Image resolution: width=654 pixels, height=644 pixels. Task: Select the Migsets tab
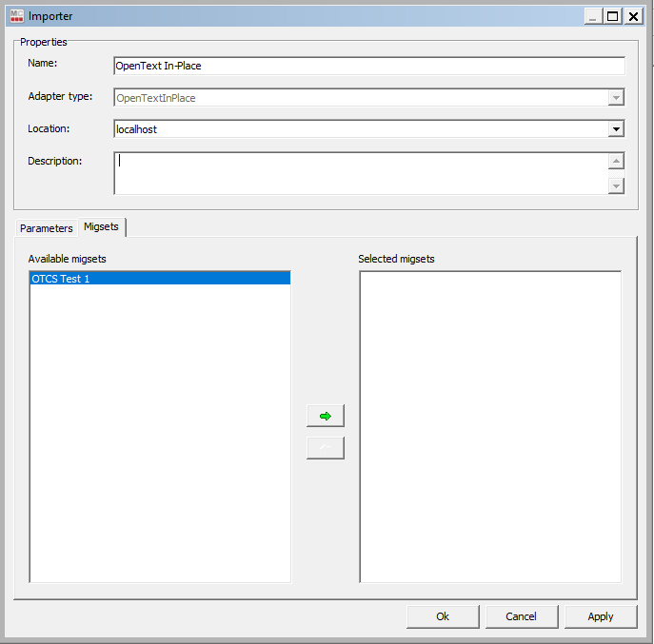(102, 226)
